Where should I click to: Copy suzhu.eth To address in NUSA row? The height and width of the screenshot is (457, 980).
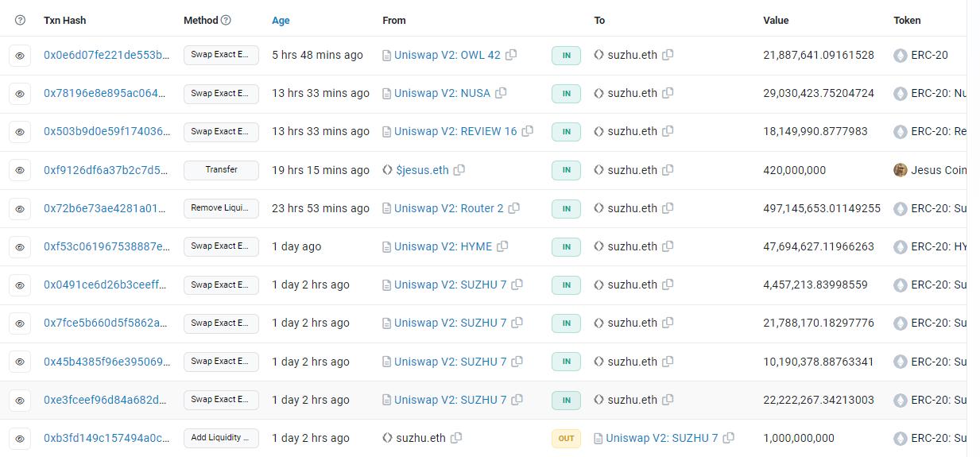click(x=668, y=93)
